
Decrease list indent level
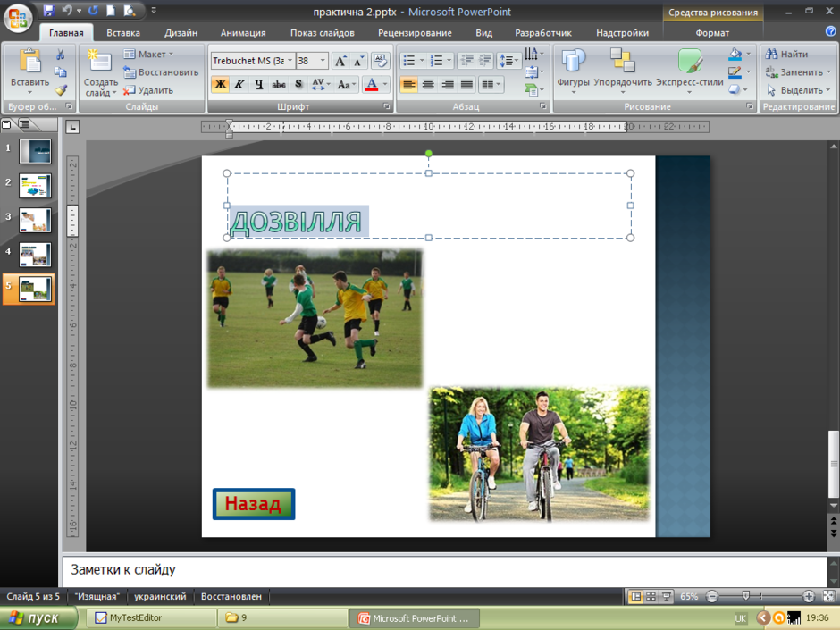point(467,61)
